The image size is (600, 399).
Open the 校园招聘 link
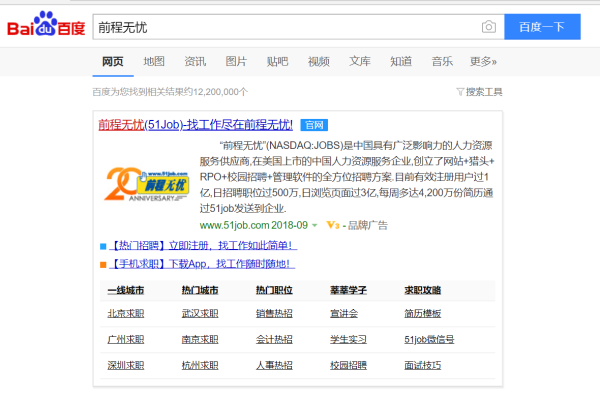click(348, 365)
